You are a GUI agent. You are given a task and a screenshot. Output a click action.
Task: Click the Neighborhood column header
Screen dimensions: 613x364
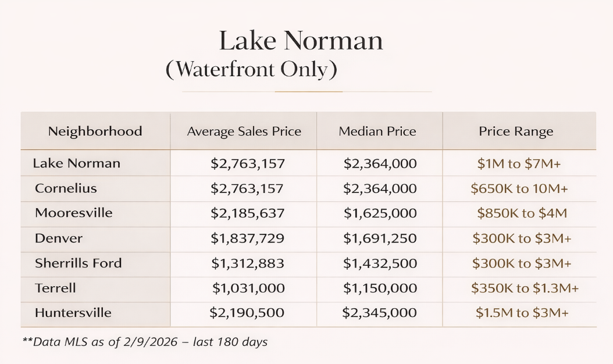coord(95,131)
